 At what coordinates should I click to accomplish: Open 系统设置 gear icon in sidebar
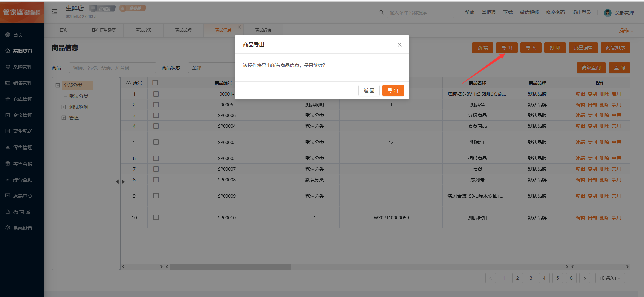pos(8,228)
